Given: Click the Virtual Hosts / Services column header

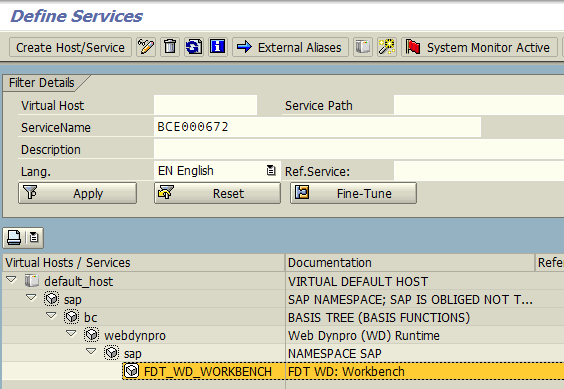Looking at the screenshot, I should pos(144,263).
